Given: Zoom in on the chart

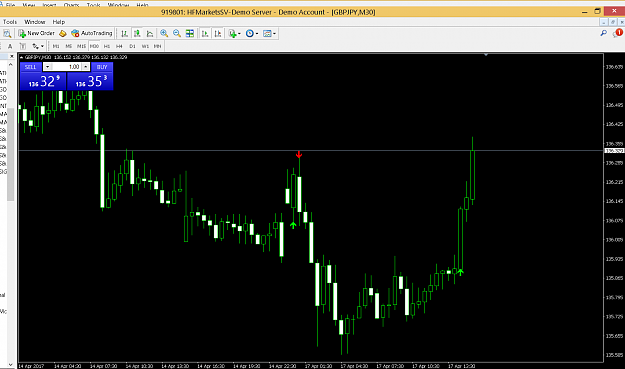Looking at the screenshot, I should pos(164,33).
